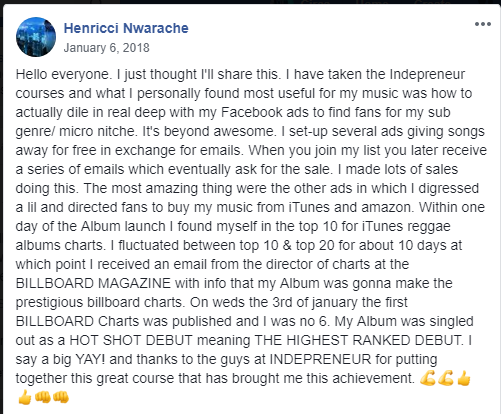Click the first fist bump emoji
Viewport: 501px width, 414px height.
click(x=43, y=397)
